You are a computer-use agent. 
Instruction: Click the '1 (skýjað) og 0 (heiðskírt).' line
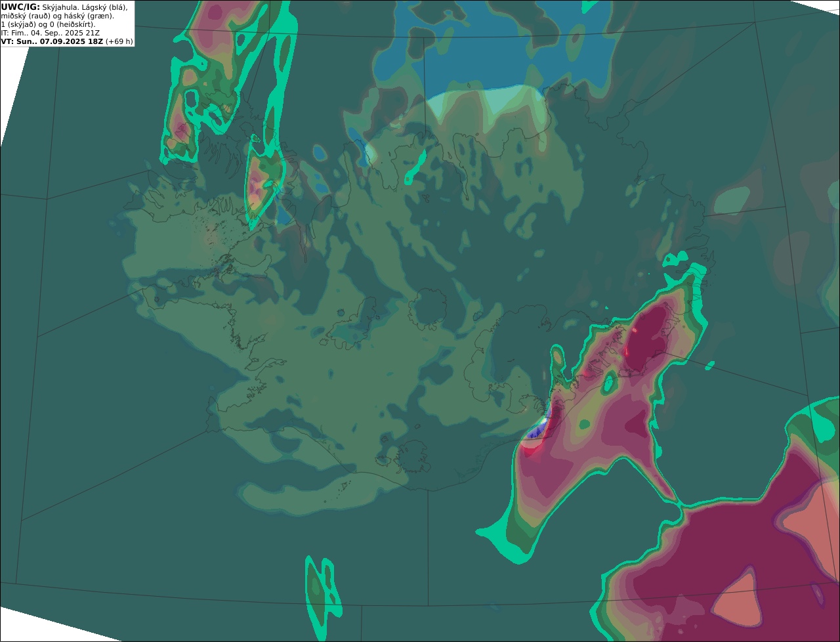point(48,24)
